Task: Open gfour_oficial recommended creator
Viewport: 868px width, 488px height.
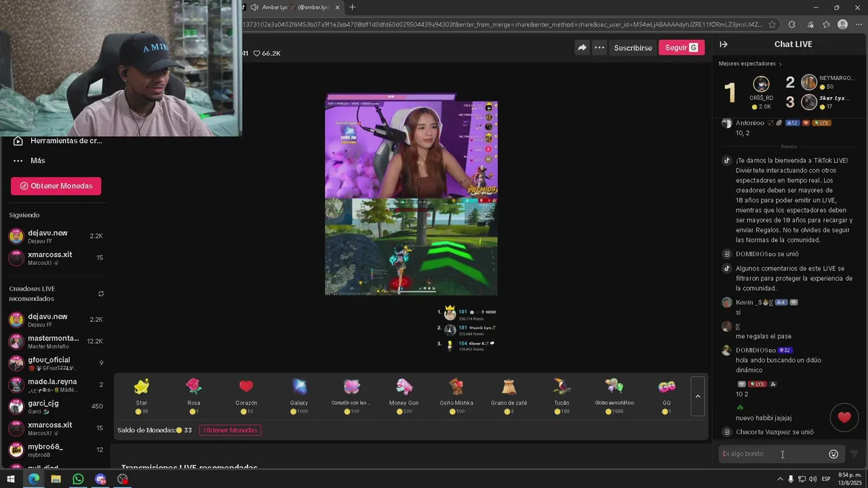Action: click(x=56, y=363)
